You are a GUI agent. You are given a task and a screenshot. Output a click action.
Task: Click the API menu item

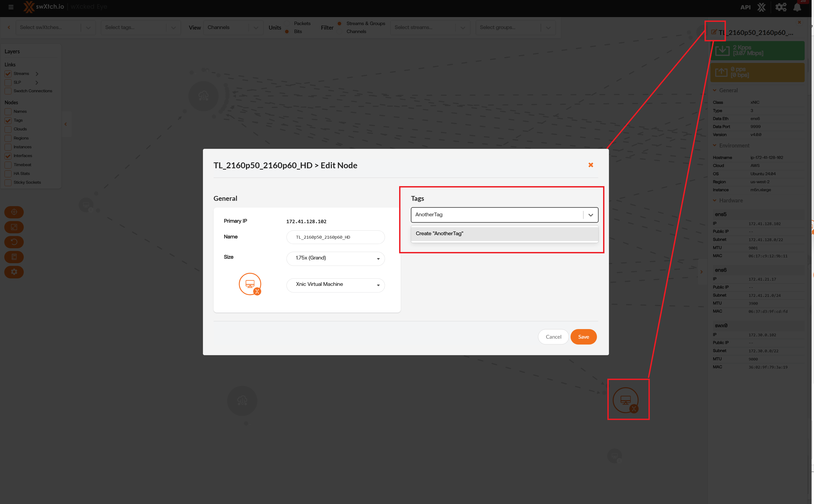click(x=745, y=7)
